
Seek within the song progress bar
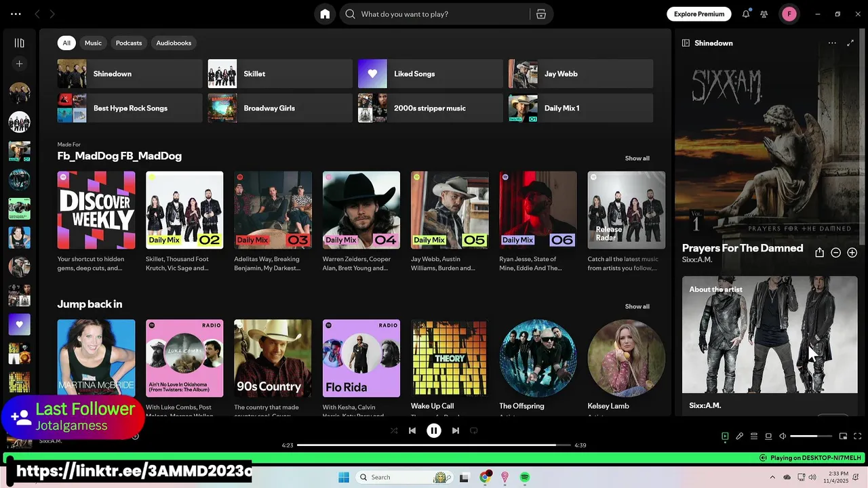(x=434, y=445)
